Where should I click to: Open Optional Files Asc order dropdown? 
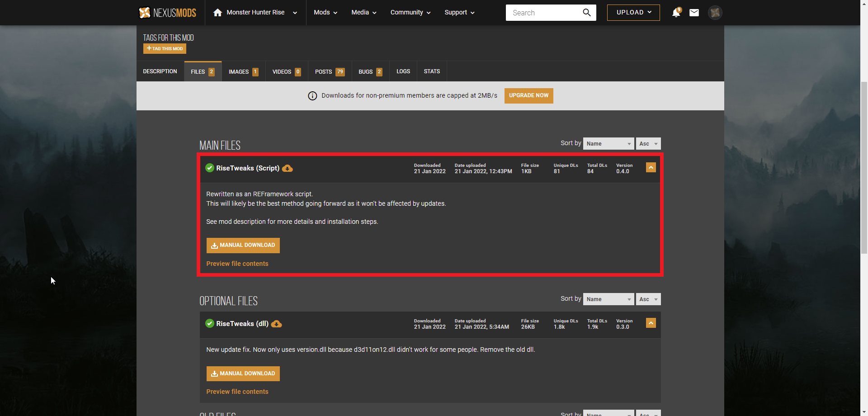pos(648,299)
